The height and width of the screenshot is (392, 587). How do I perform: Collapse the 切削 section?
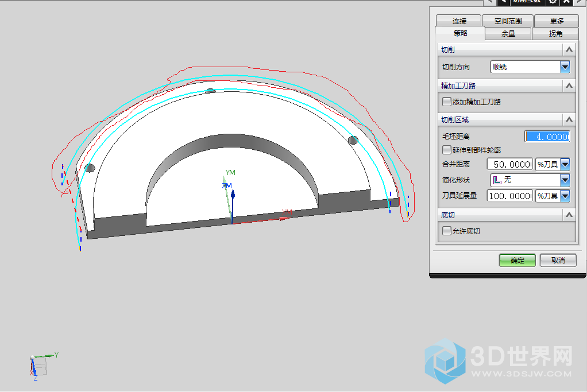[x=569, y=50]
